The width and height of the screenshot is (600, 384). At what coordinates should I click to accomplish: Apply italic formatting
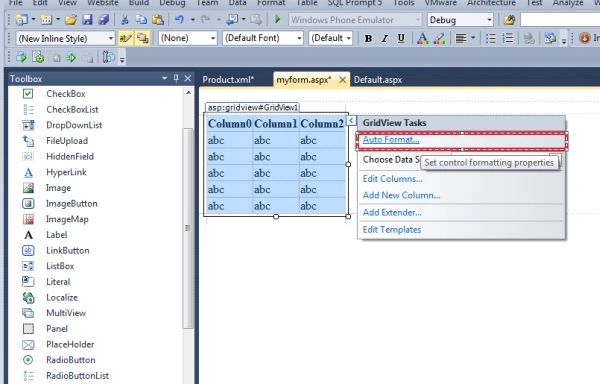385,38
